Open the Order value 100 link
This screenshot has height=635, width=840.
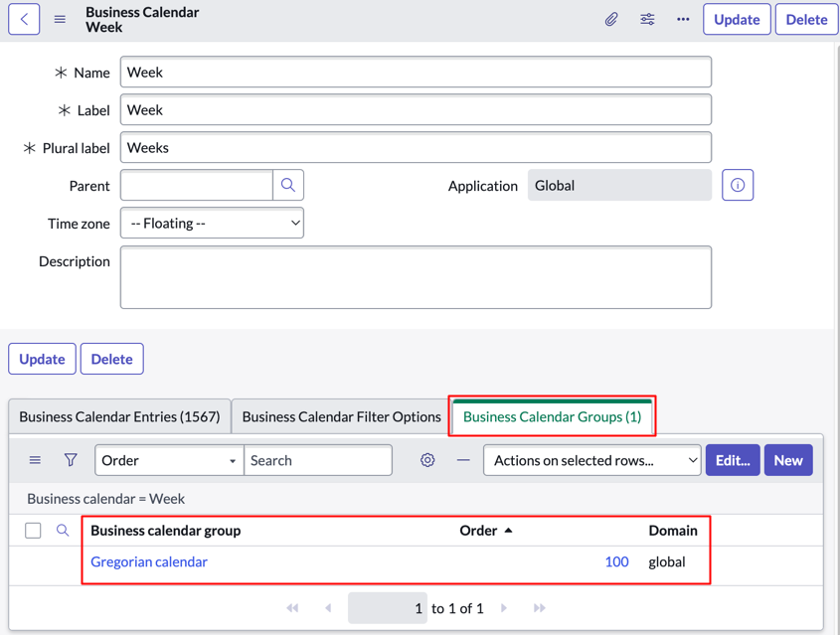(616, 561)
